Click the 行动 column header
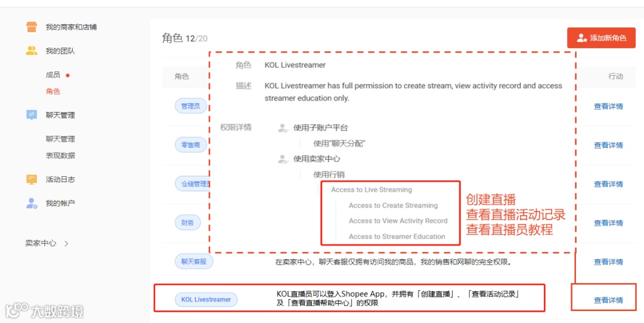Viewport: 644px width, 323px height. coord(615,76)
